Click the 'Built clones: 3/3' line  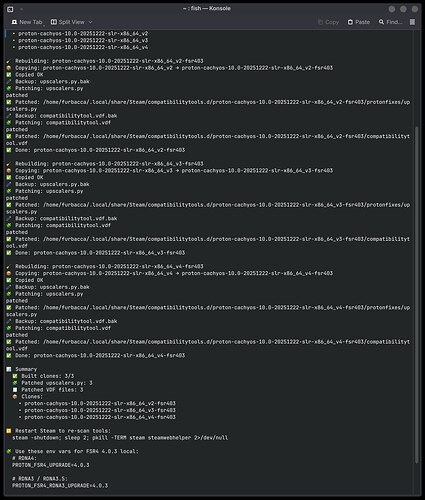[x=44, y=376]
